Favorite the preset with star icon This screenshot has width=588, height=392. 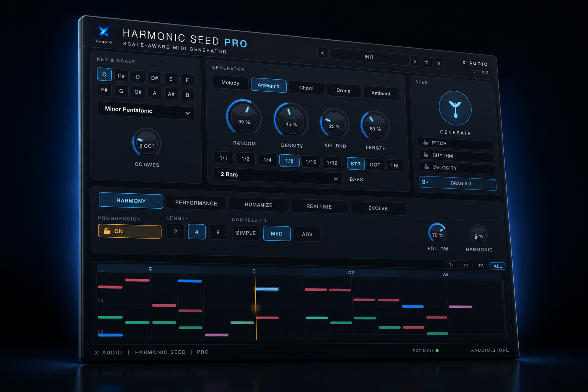pyautogui.click(x=427, y=62)
